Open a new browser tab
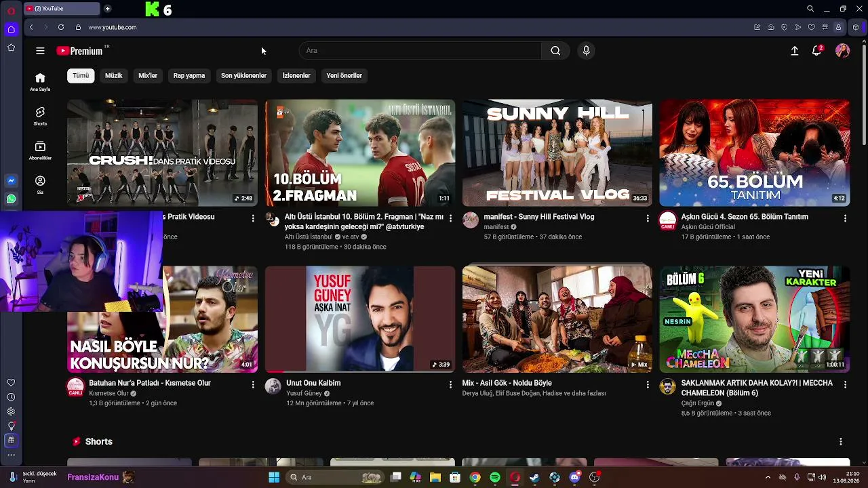868x488 pixels. pyautogui.click(x=107, y=9)
